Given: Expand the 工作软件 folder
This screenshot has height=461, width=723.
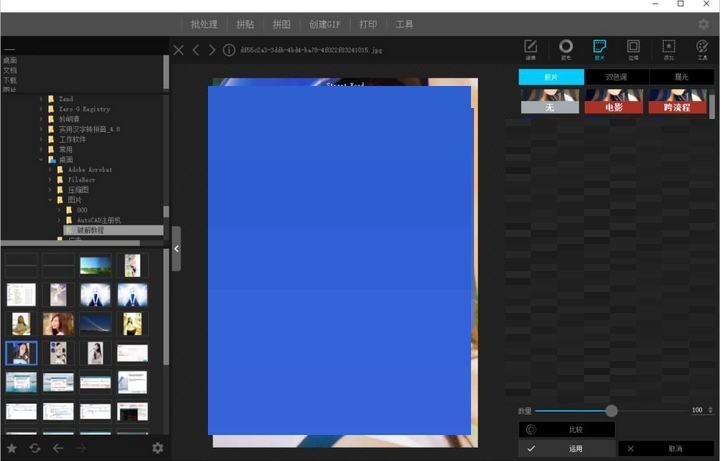Looking at the screenshot, I should click(x=41, y=139).
